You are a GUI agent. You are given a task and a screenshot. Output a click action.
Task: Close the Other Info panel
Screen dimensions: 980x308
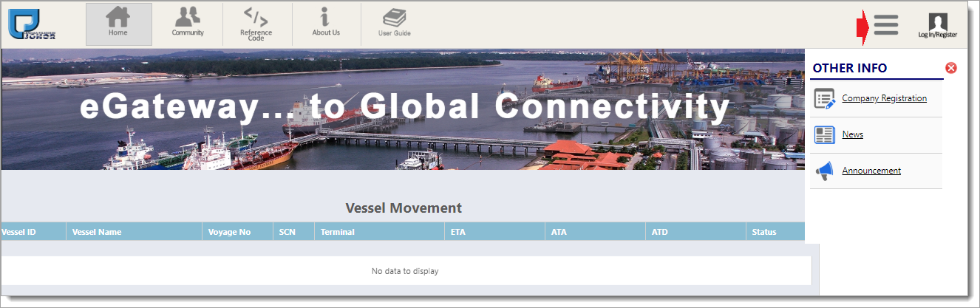tap(951, 68)
